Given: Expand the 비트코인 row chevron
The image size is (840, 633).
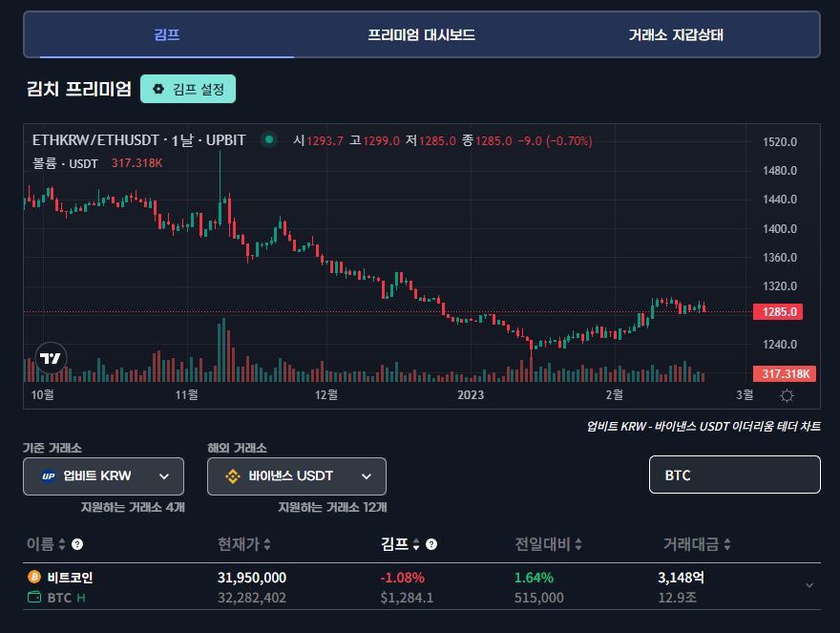Looking at the screenshot, I should (x=809, y=585).
